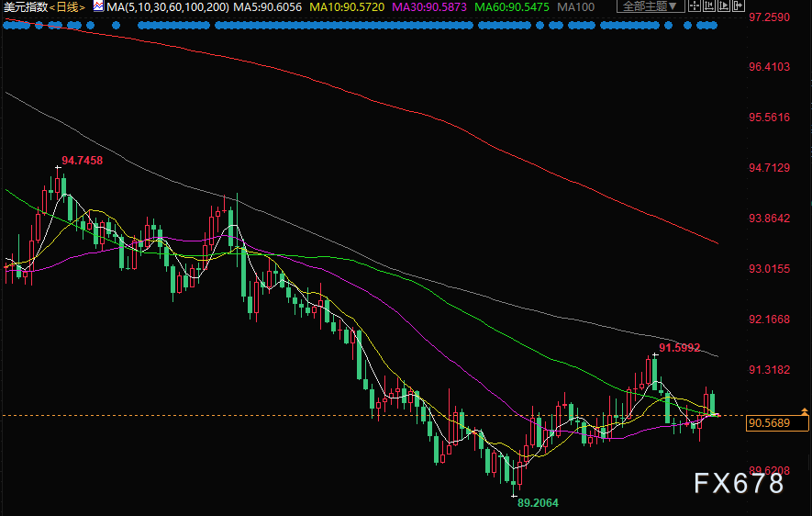Image resolution: width=812 pixels, height=516 pixels.
Task: Click the 97.2590 axis price label
Action: (x=770, y=17)
